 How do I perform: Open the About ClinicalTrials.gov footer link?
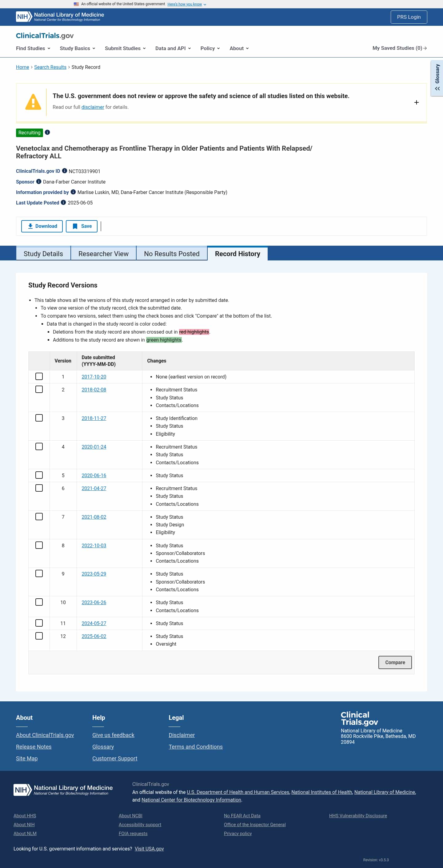pyautogui.click(x=45, y=735)
